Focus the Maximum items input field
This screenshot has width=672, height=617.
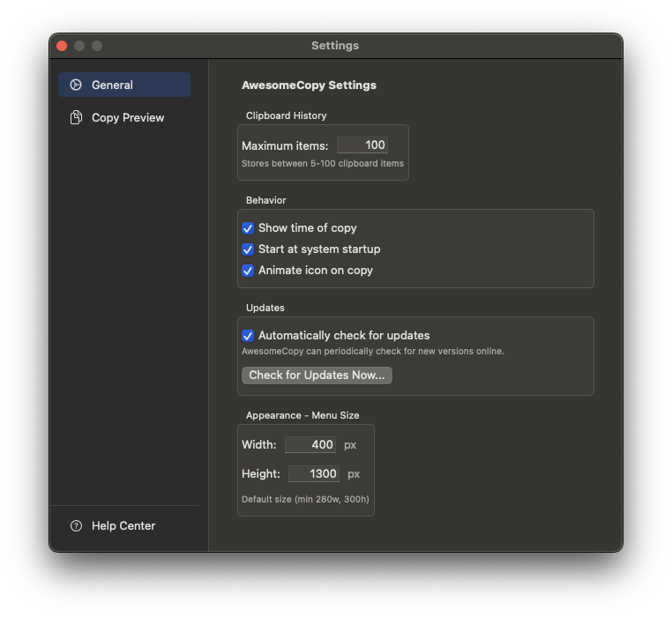[x=362, y=145]
